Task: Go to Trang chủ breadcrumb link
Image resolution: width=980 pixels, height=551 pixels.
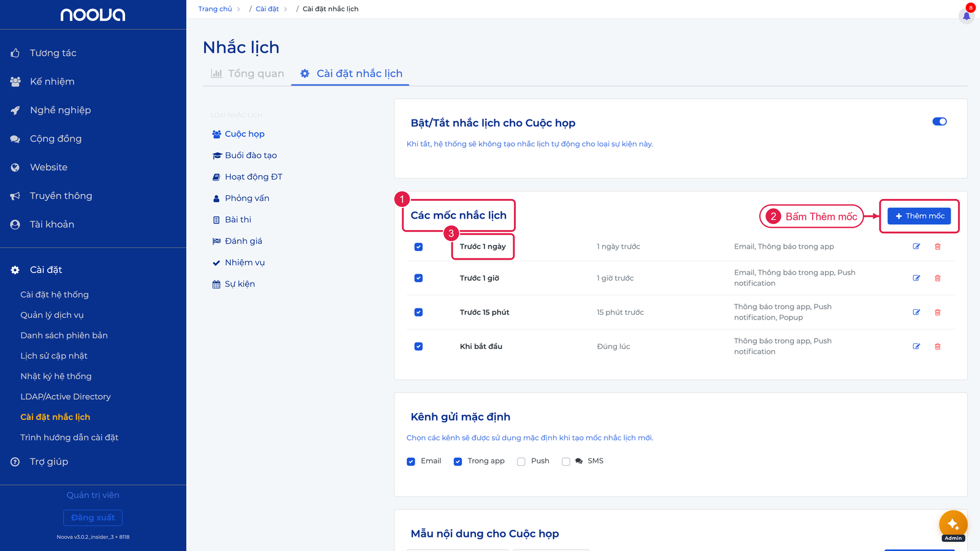Action: 215,9
